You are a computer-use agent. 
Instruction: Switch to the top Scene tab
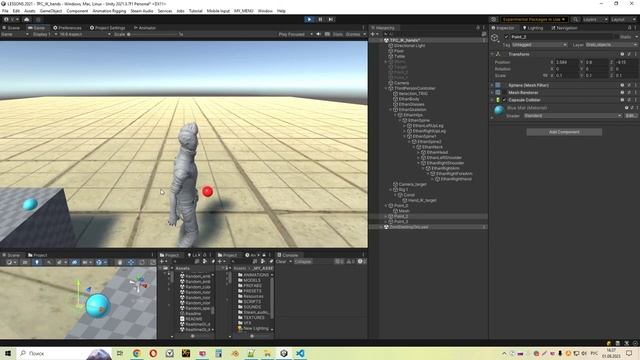point(11,28)
